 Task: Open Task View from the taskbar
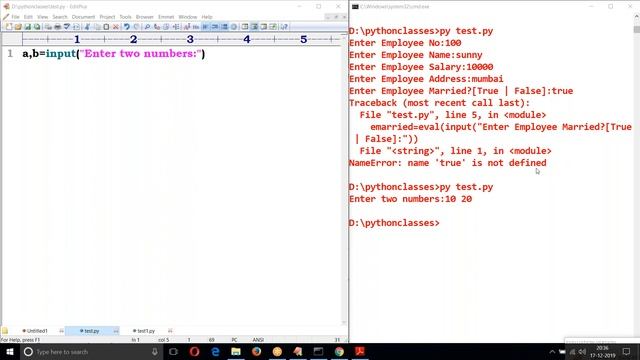point(173,352)
